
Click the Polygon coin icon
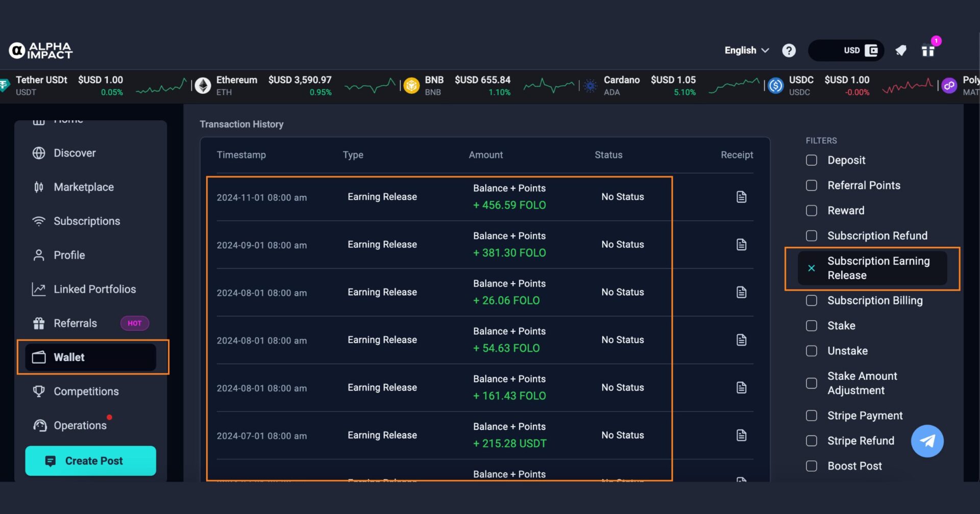pos(949,86)
